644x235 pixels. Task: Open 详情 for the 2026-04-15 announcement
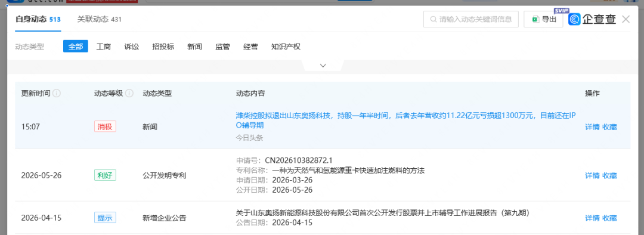click(592, 218)
